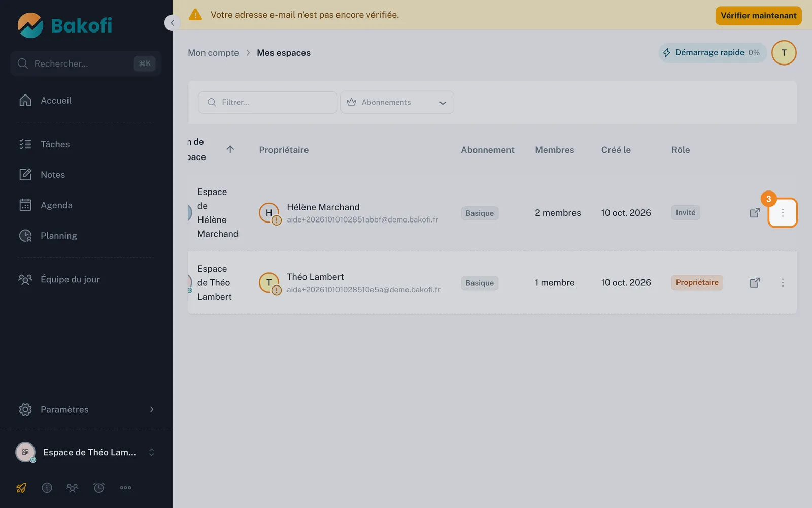Click the Membres column header
Screen dimensions: 812x508
click(555, 150)
